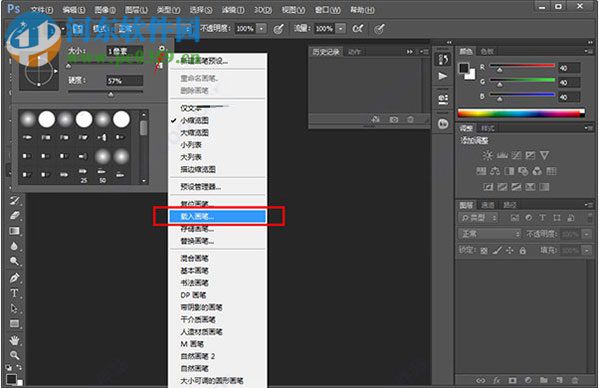Add a Black & White adjustment

[x=509, y=171]
